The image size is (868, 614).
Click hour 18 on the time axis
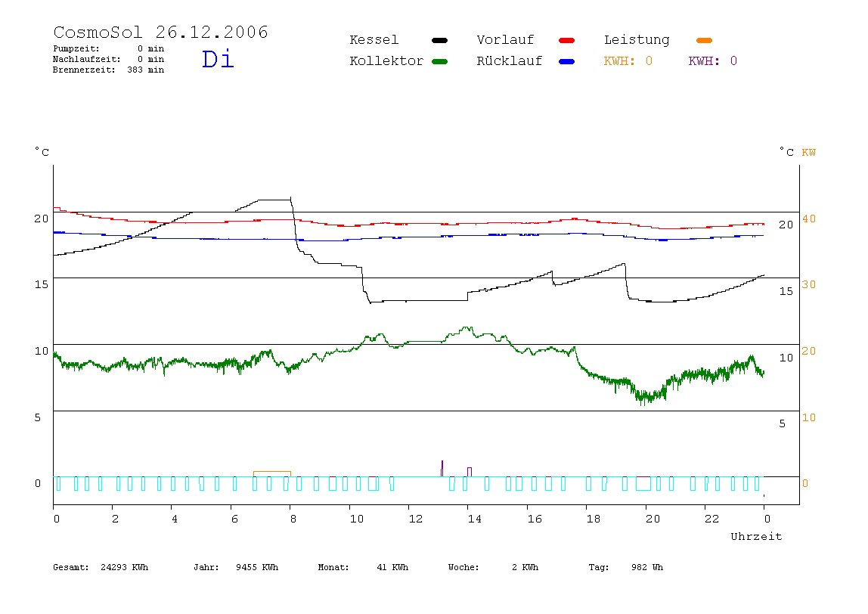coord(594,519)
